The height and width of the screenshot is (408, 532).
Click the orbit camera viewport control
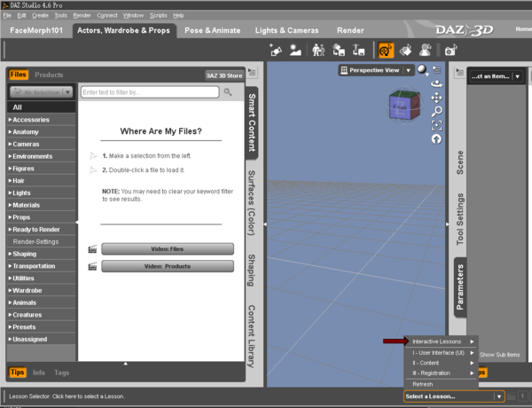click(436, 83)
